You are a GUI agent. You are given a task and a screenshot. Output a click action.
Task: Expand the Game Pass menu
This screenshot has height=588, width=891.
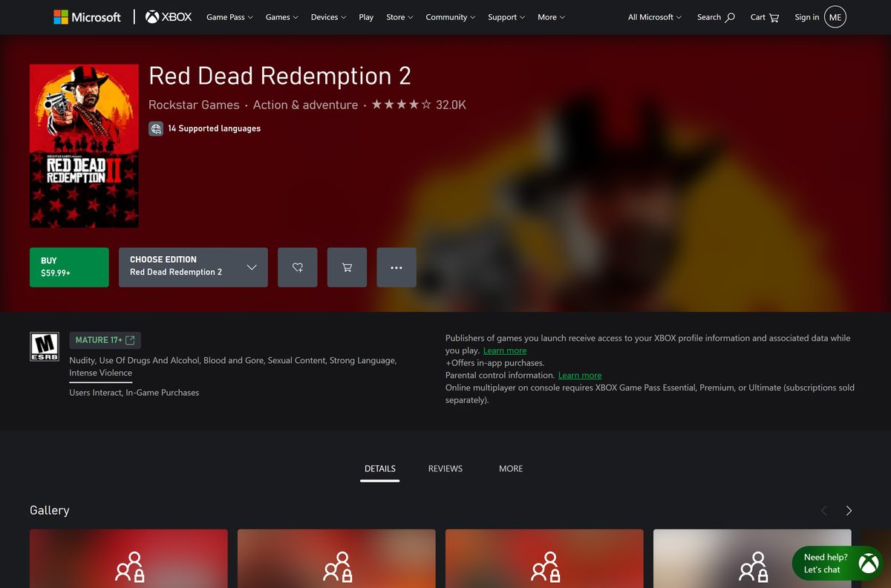(229, 17)
